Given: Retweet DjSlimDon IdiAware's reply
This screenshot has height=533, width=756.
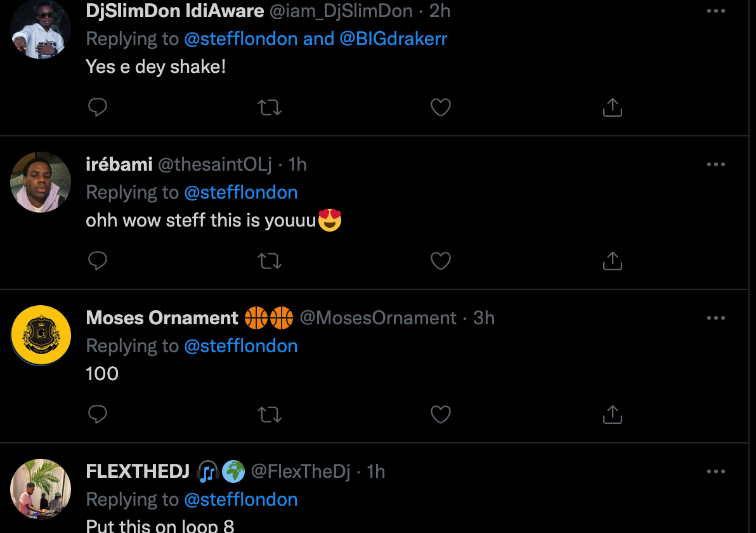Looking at the screenshot, I should pos(270,107).
